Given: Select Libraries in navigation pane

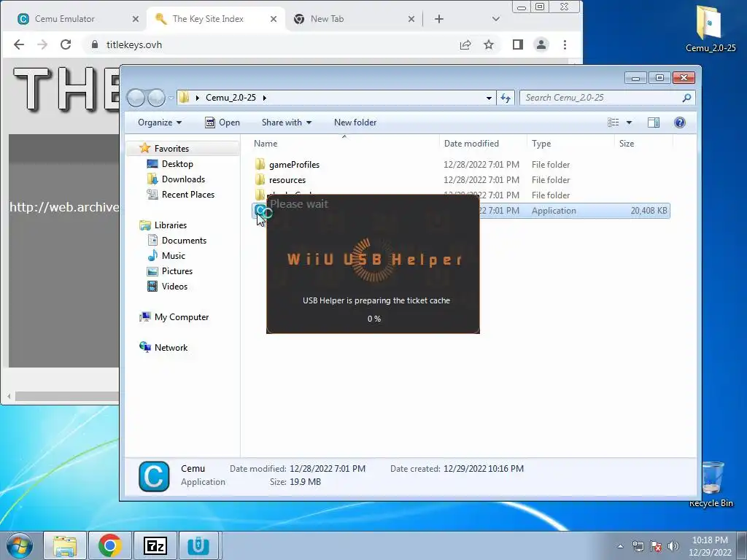Looking at the screenshot, I should pos(170,225).
